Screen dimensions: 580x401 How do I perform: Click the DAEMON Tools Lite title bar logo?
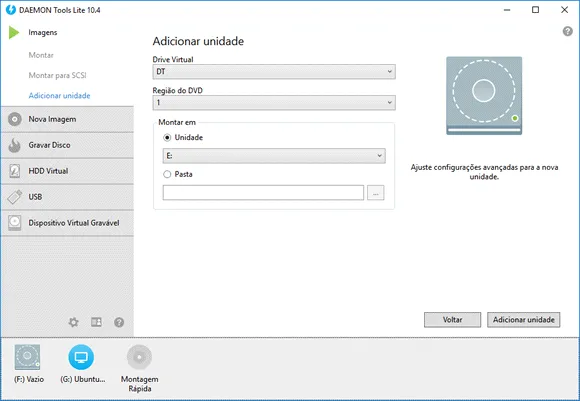pos(11,10)
